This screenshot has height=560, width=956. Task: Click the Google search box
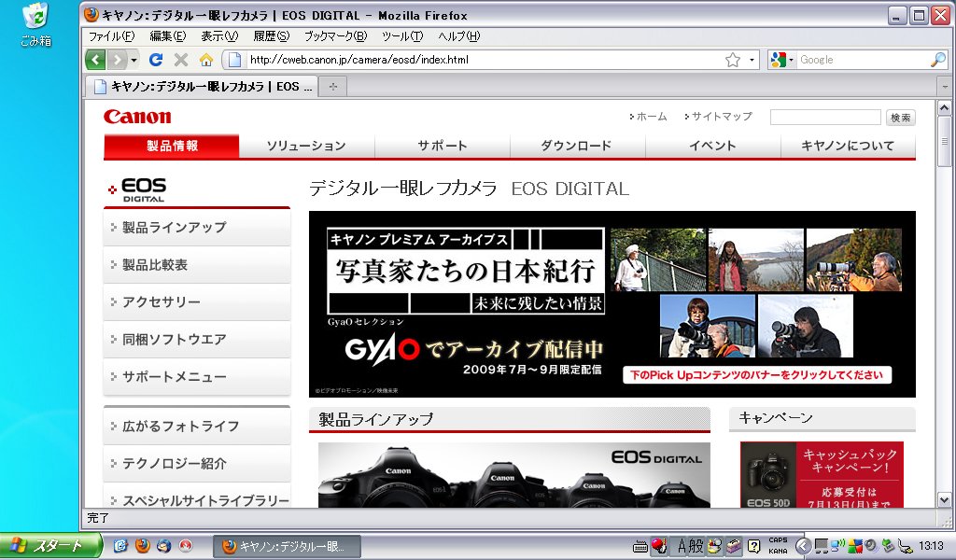pyautogui.click(x=864, y=60)
